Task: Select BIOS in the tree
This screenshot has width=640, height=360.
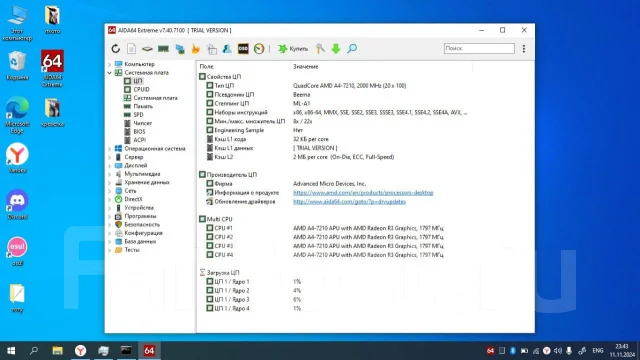Action: click(x=139, y=131)
